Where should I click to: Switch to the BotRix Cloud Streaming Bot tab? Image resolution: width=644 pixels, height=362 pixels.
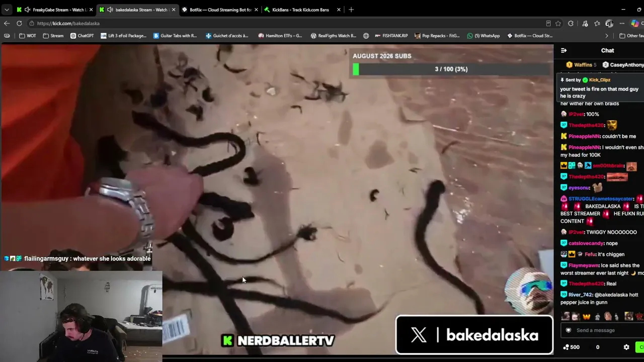point(220,10)
